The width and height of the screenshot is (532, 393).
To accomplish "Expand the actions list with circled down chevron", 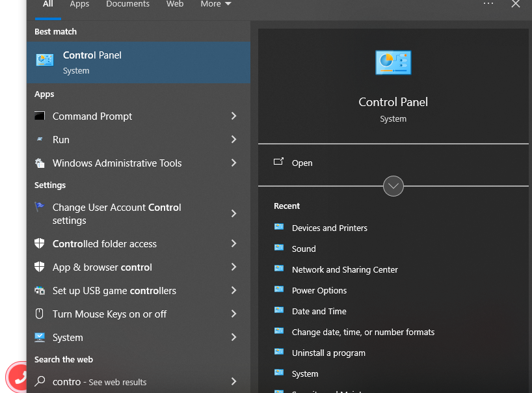I will pyautogui.click(x=393, y=186).
